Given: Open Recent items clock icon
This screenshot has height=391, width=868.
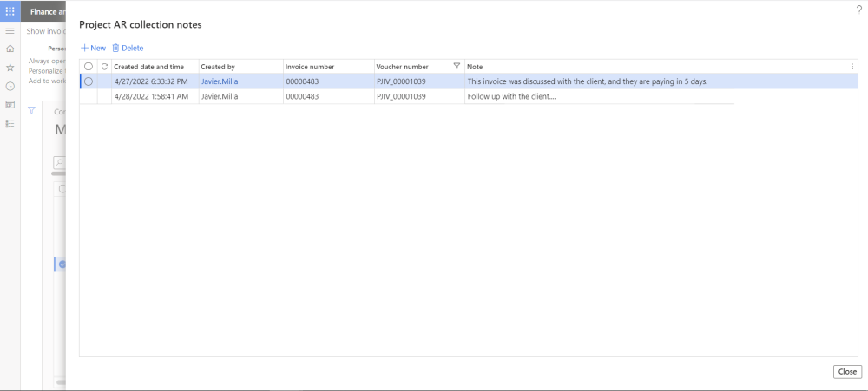Looking at the screenshot, I should 10,86.
